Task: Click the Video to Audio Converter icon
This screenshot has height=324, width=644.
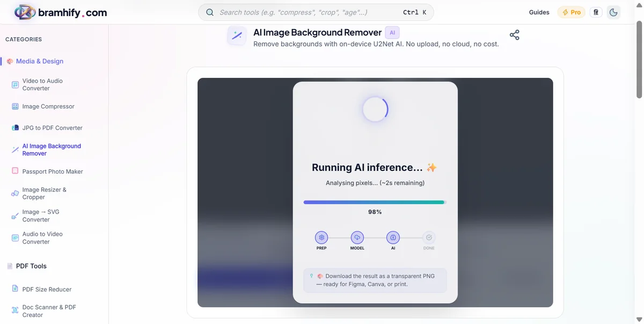Action: (x=15, y=85)
